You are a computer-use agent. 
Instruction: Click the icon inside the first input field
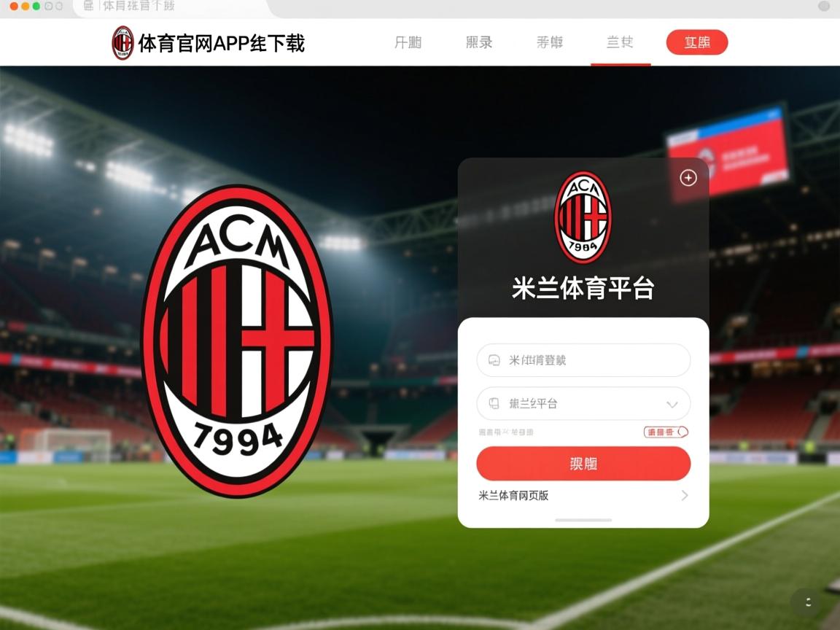(494, 360)
